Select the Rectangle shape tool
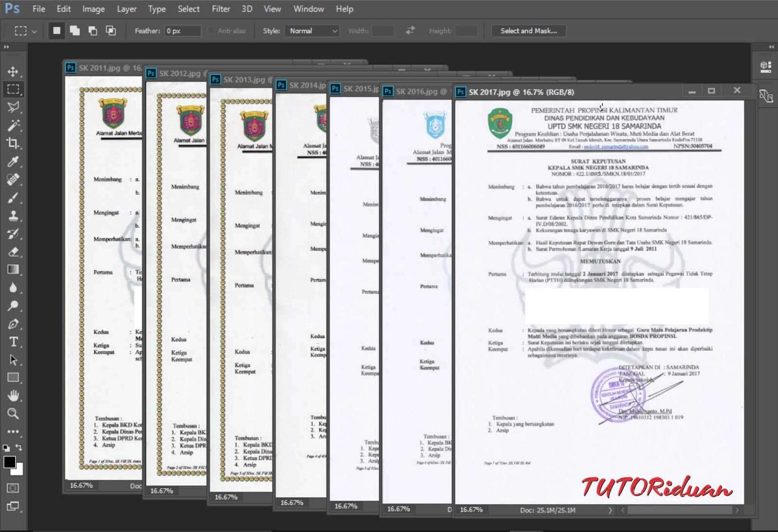778x532 pixels. (x=13, y=378)
